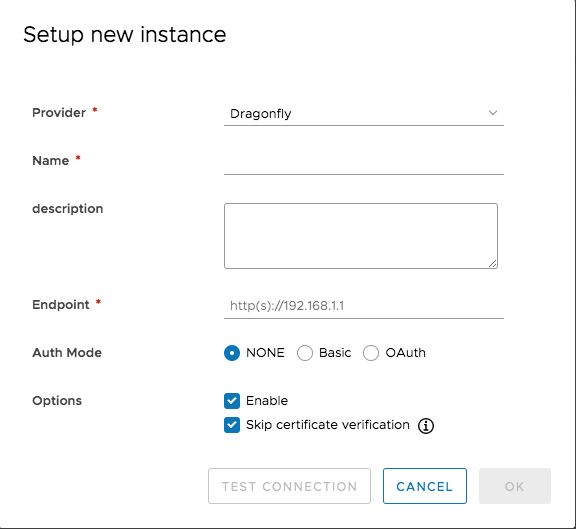This screenshot has width=576, height=529.
Task: Toggle Skip certificate verification checkbox
Action: click(232, 425)
